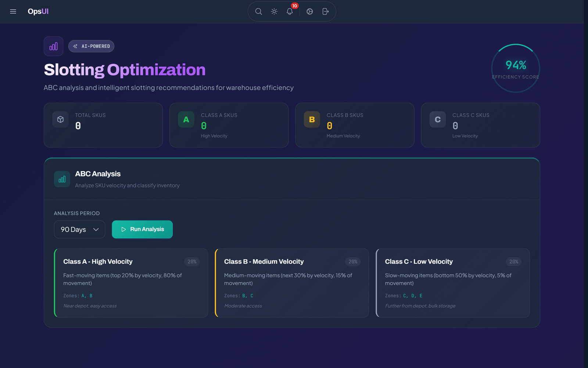The image size is (588, 368).
Task: Click the purple bar chart header icon
Action: coord(53,46)
